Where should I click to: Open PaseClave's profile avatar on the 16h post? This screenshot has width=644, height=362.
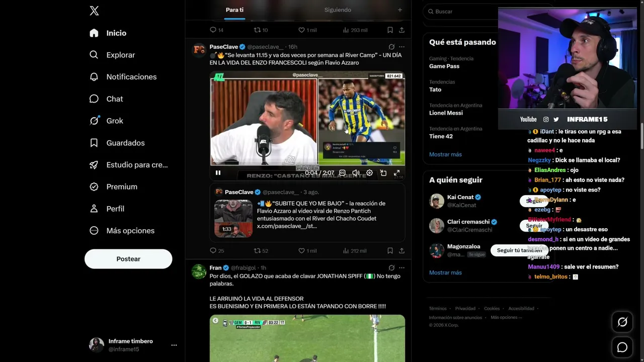click(x=199, y=49)
